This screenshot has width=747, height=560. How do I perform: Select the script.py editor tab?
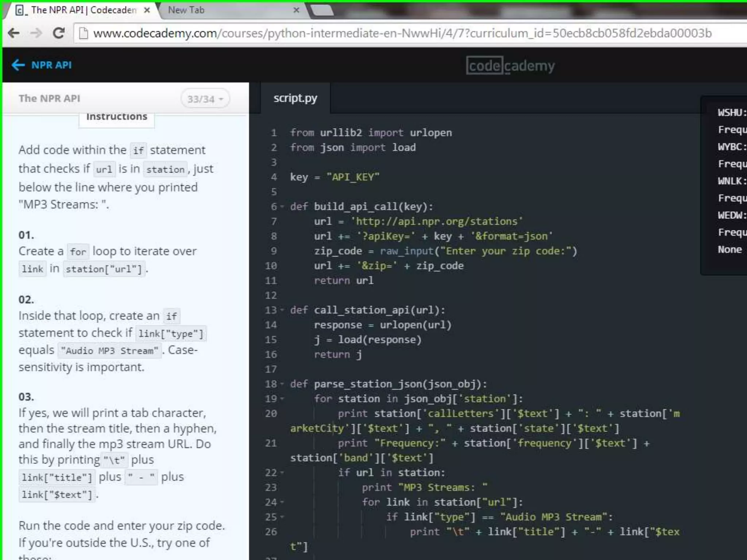[x=295, y=98]
